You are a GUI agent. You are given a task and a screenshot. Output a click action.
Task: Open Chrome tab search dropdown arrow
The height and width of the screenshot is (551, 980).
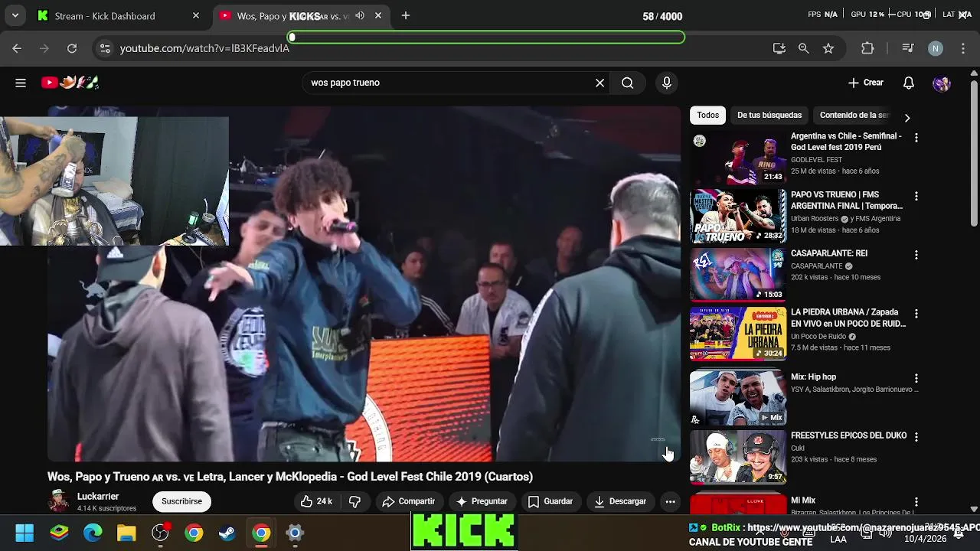point(15,16)
